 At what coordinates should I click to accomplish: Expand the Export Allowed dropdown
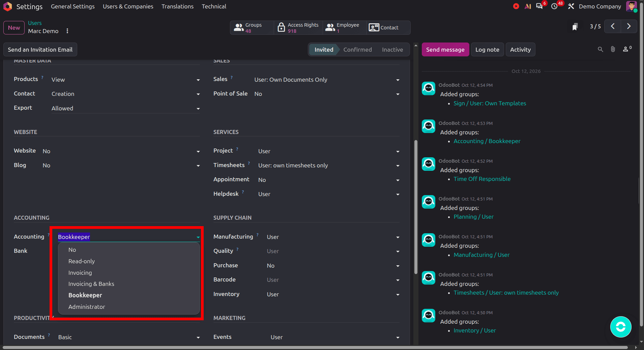126,108
